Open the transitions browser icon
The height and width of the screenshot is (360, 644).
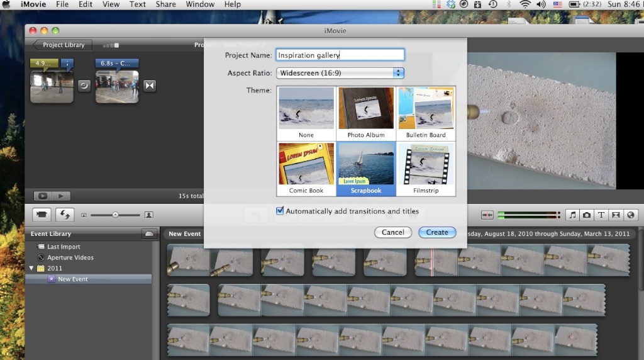616,215
